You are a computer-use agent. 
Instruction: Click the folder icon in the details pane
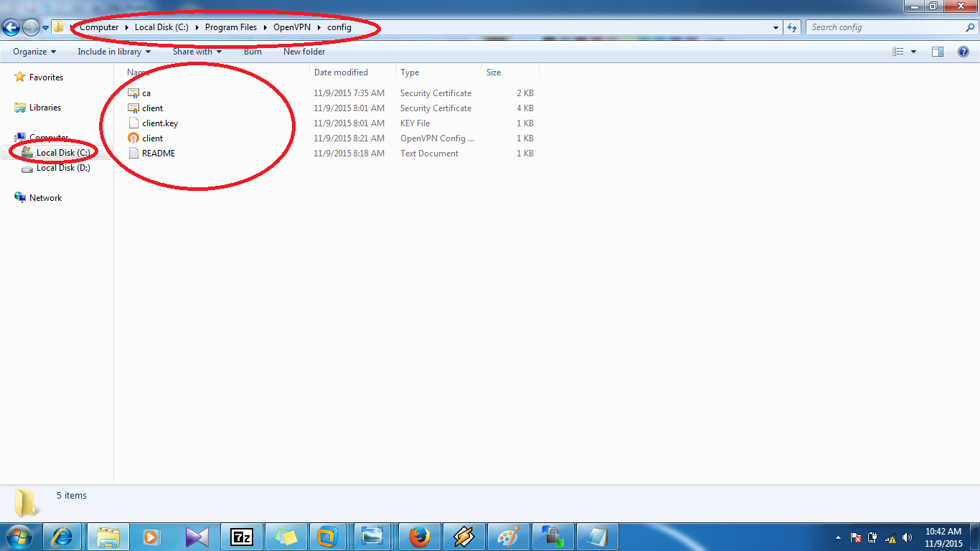(x=27, y=503)
